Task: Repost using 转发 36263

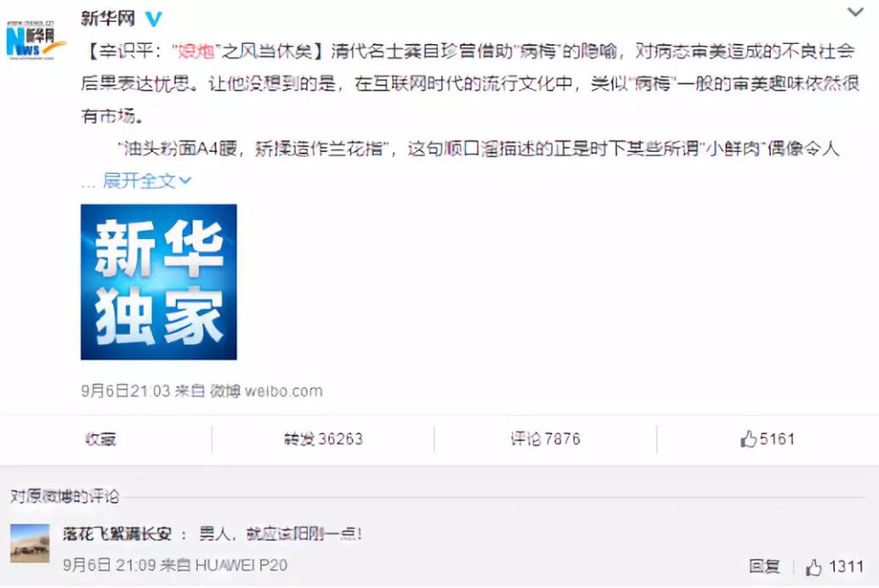Action: click(x=323, y=439)
